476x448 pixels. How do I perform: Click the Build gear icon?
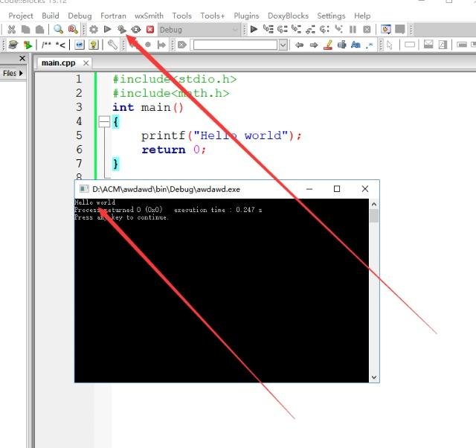pos(94,30)
